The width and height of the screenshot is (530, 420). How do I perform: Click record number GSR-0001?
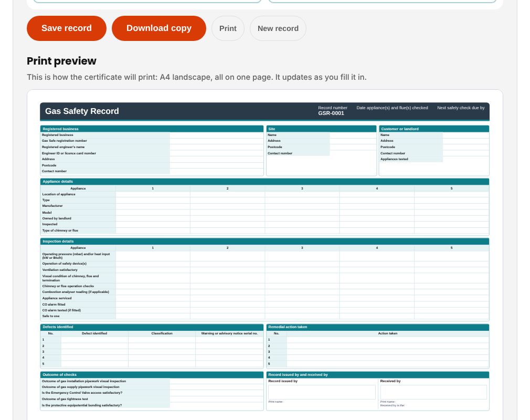[331, 113]
